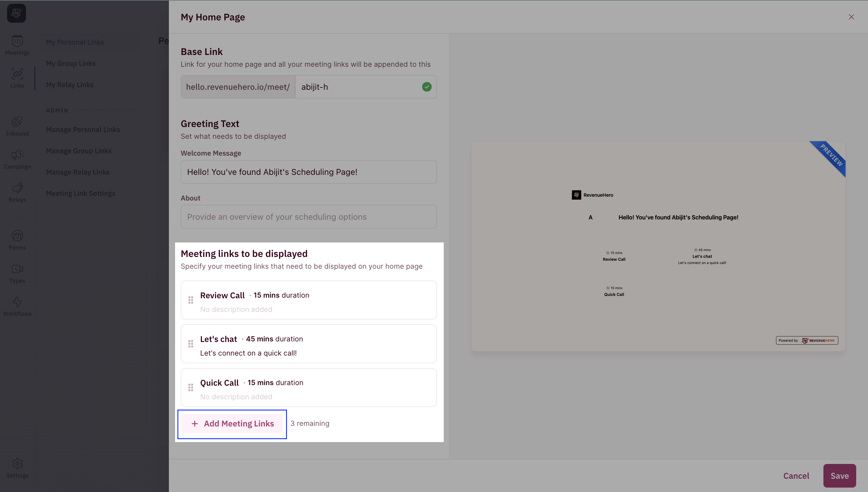This screenshot has height=492, width=868.
Task: Edit the Welcome Message field
Action: point(308,172)
